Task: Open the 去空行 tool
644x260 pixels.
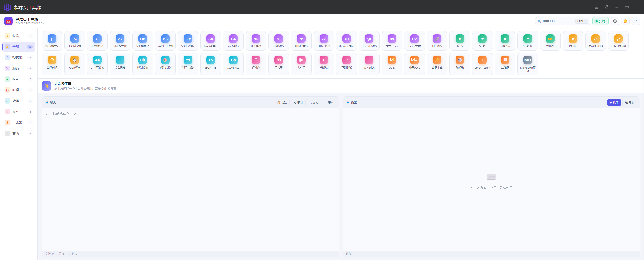Action: [x=301, y=64]
